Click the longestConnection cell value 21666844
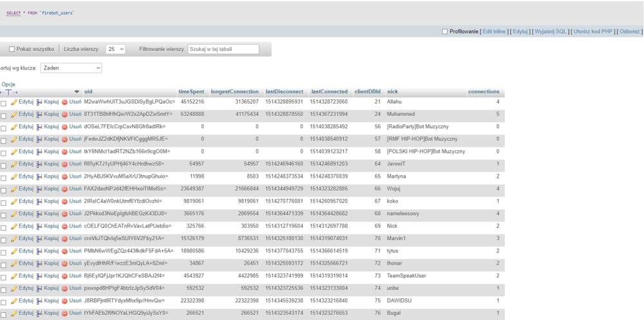Screen dimensions: 644x320 click(247, 189)
